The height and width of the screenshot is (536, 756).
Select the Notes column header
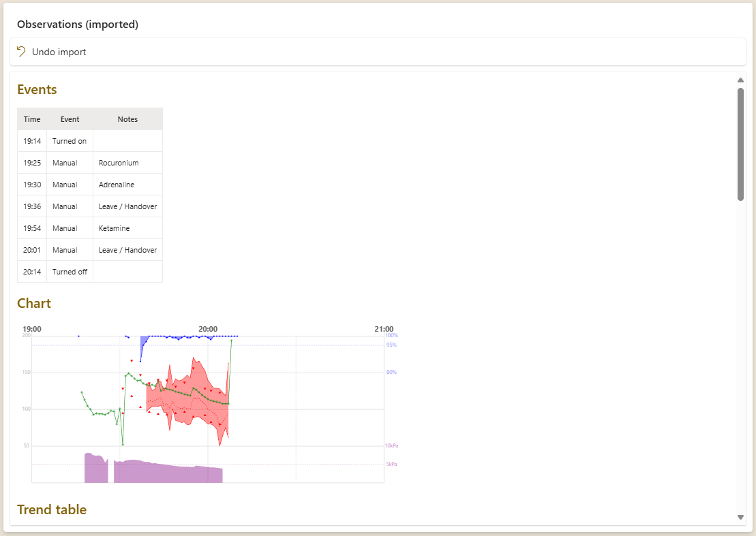(x=127, y=119)
